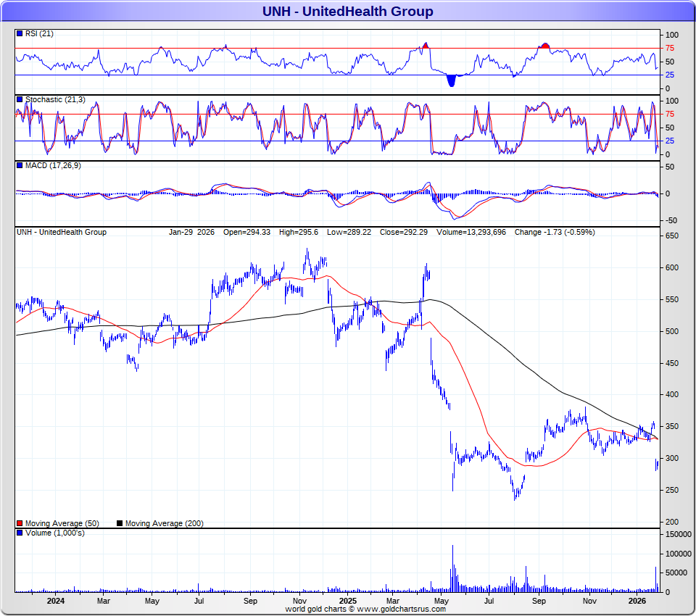The height and width of the screenshot is (616, 696).
Task: Click the UNH - UnitedHealth Group chart title
Action: point(347,11)
